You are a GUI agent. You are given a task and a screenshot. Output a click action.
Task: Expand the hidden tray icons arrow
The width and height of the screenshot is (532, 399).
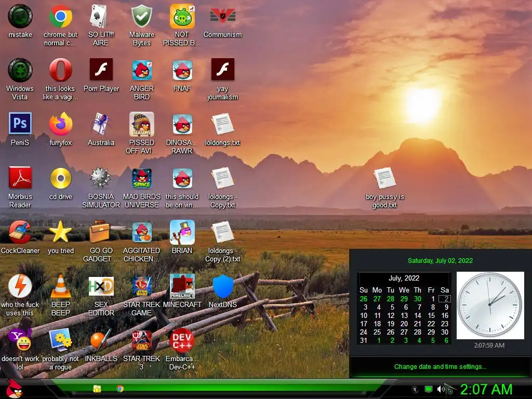click(415, 390)
